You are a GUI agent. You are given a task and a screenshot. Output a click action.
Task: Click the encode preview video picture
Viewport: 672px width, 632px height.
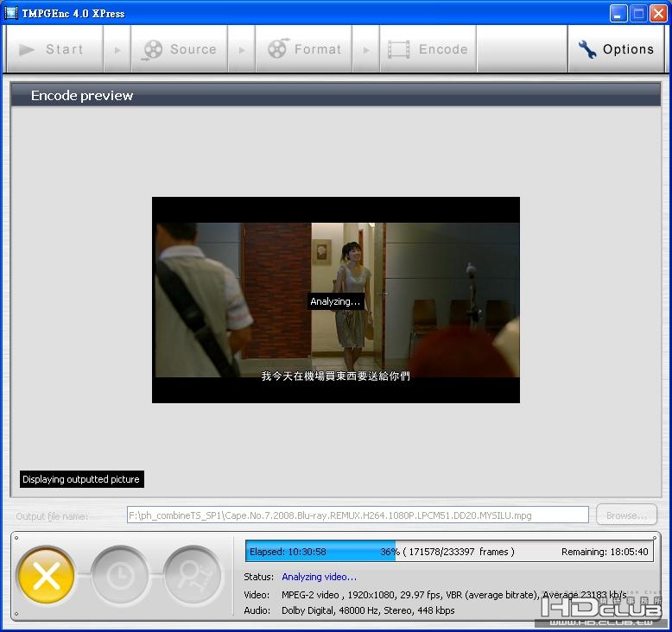(336, 300)
